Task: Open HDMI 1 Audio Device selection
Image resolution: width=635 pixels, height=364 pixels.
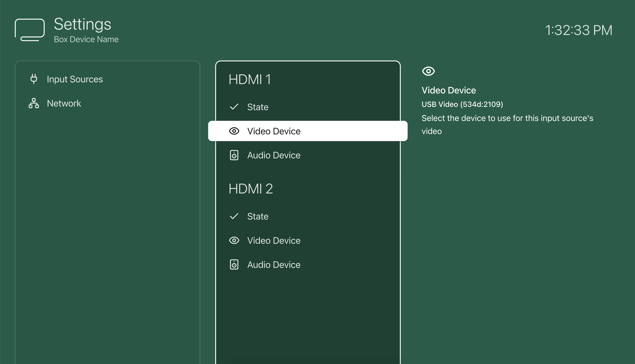Action: 274,155
